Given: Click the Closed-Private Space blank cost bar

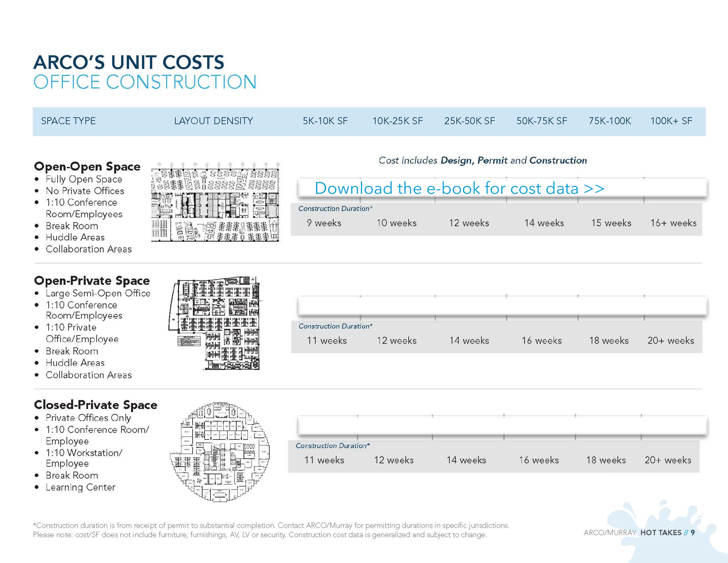Looking at the screenshot, I should point(503,426).
